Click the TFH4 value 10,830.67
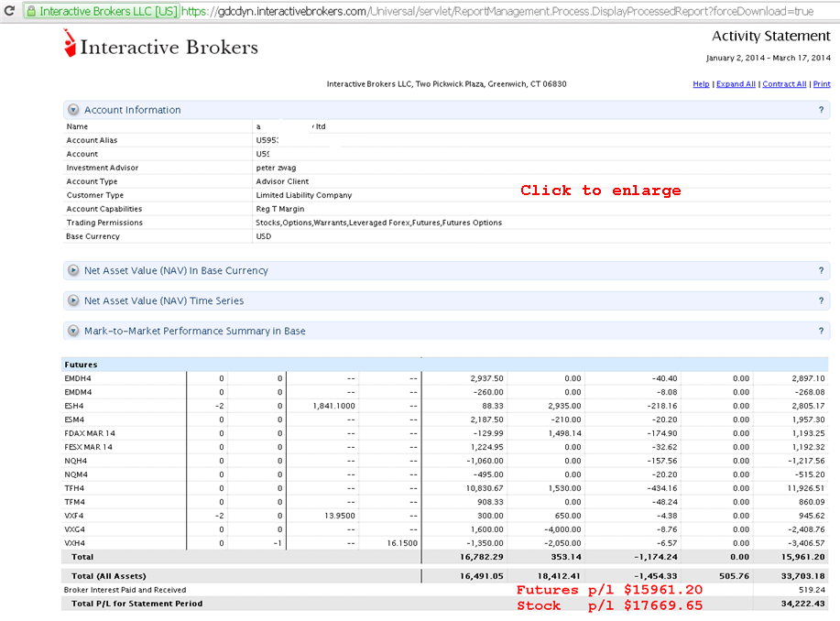This screenshot has width=840, height=621. [x=485, y=489]
